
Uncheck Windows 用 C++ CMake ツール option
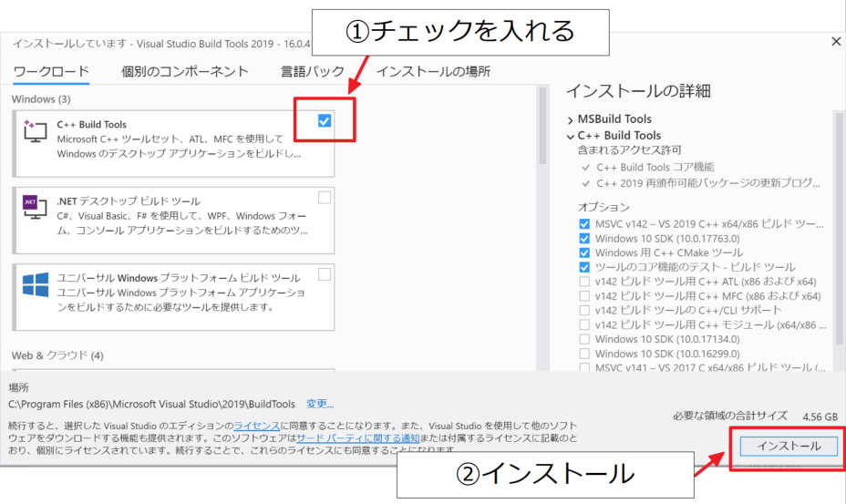pyautogui.click(x=584, y=252)
